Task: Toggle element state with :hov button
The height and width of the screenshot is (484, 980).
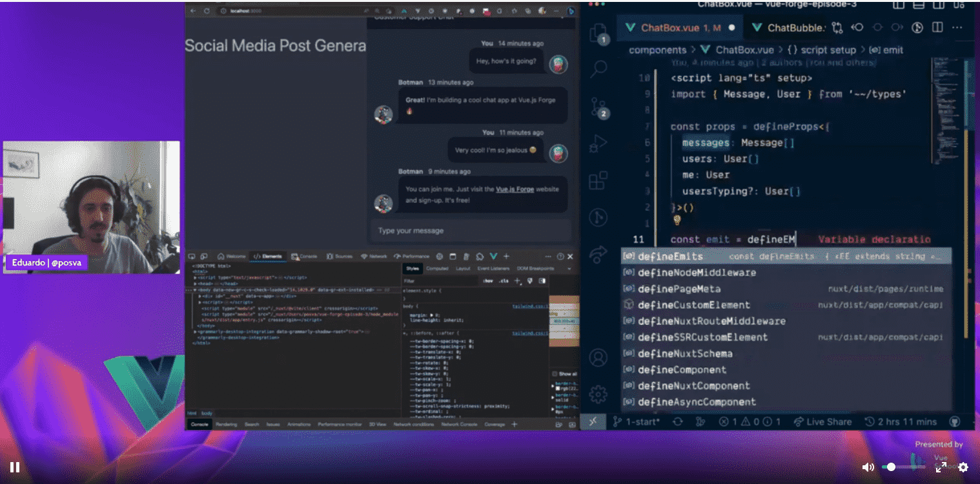Action: click(x=489, y=281)
